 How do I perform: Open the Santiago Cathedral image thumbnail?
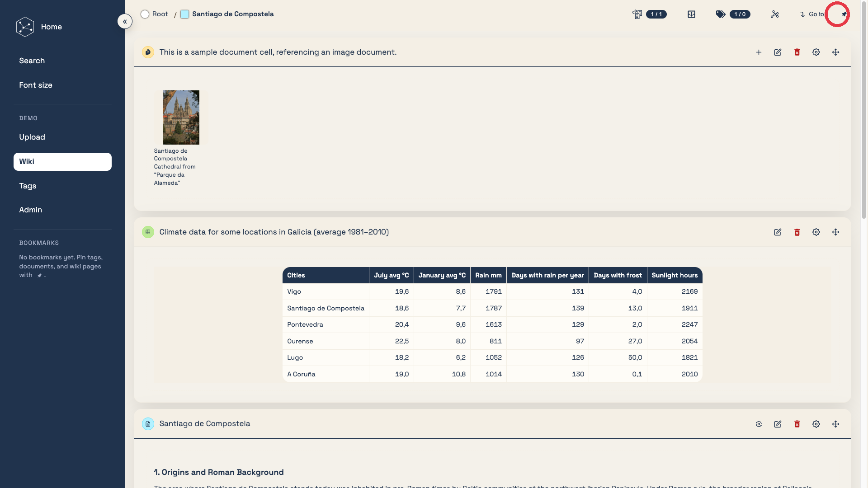pos(181,117)
